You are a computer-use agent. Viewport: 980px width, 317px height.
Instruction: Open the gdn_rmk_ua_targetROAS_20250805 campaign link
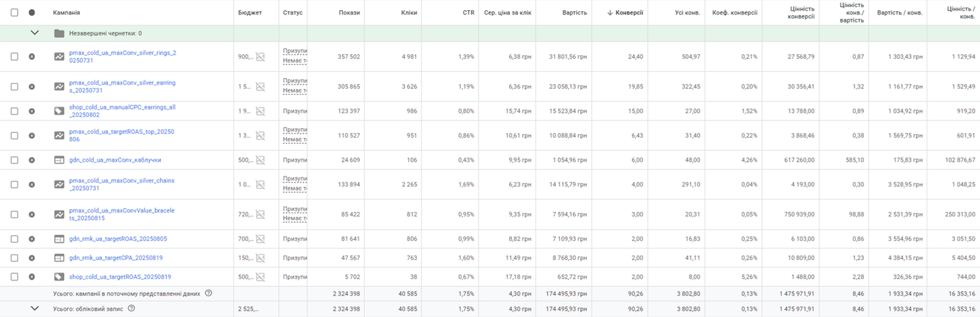coord(118,239)
